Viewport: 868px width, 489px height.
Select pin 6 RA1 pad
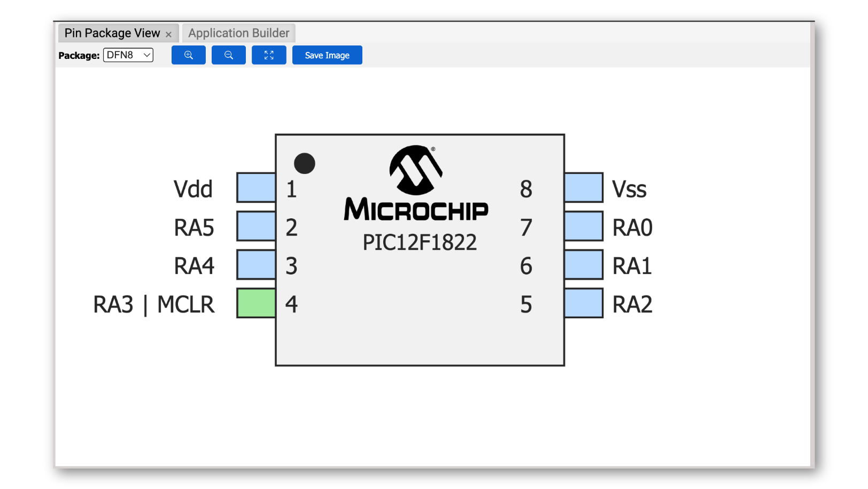[584, 264]
